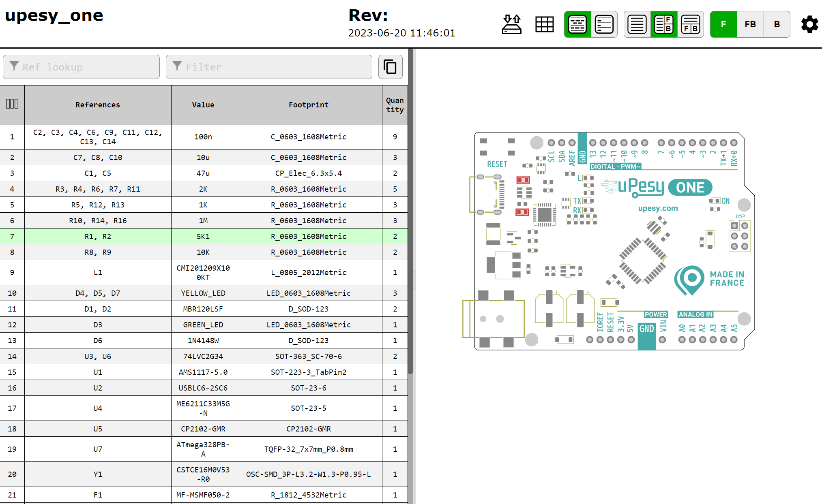Screen dimensions: 822x504
Task: Sort by References column header
Action: click(x=98, y=105)
